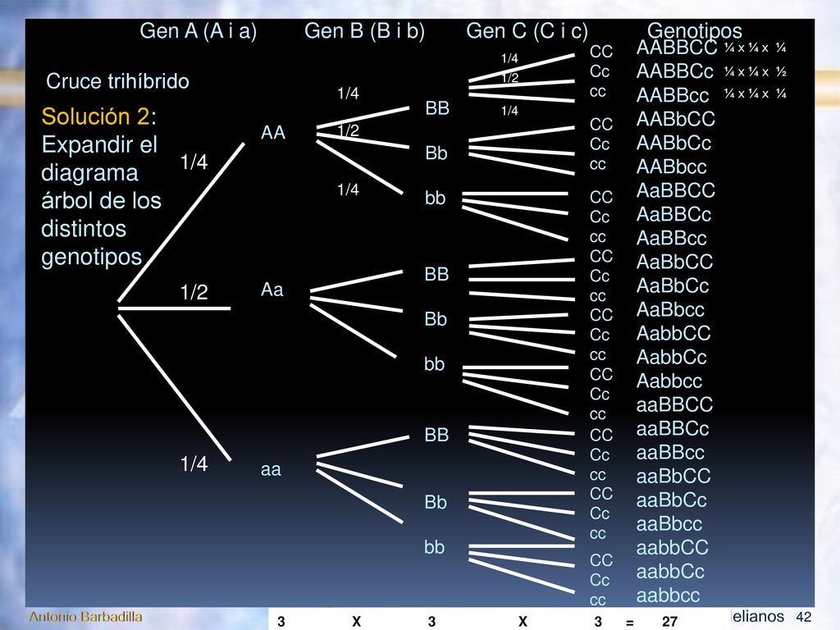Screen dimensions: 840x630
Task: Select the 'Genotipos' column heading
Action: pos(694,30)
